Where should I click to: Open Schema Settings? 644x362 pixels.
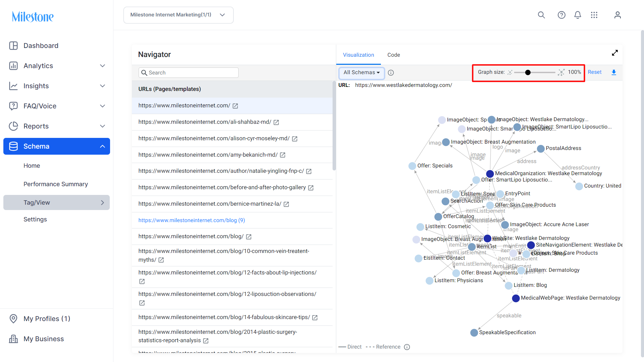[x=35, y=219]
